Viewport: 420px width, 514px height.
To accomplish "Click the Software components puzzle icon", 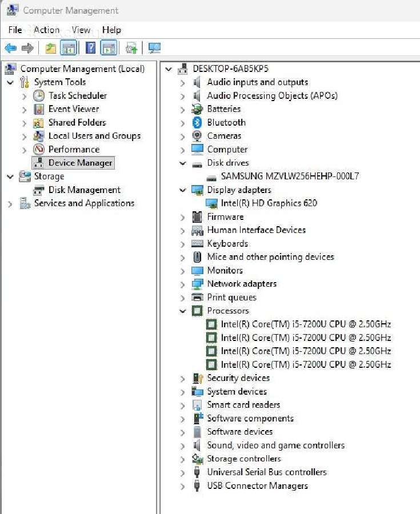I will click(x=198, y=418).
